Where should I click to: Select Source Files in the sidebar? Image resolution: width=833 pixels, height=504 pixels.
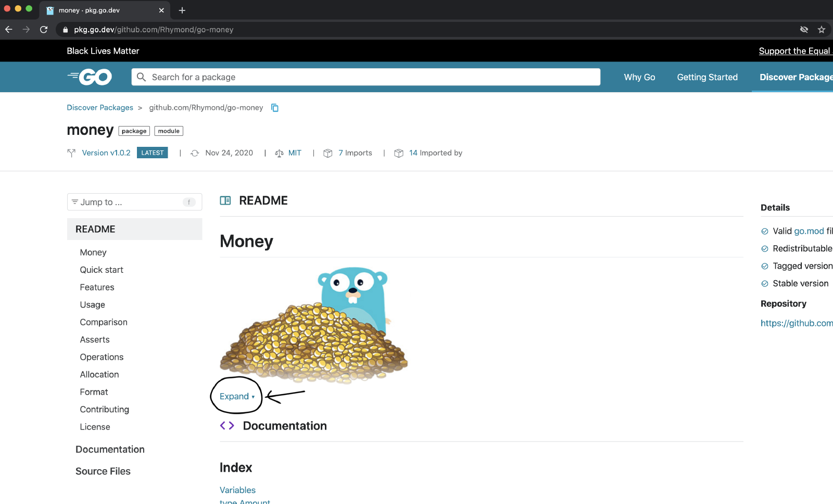(103, 471)
